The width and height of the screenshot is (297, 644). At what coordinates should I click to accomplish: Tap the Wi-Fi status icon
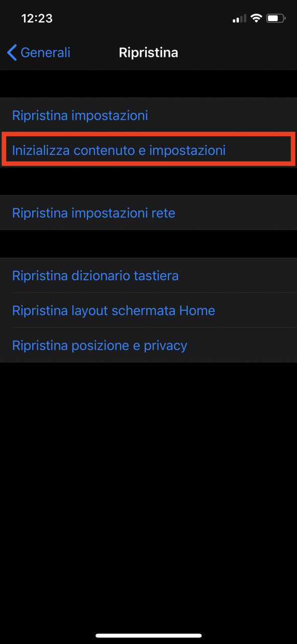(x=256, y=19)
